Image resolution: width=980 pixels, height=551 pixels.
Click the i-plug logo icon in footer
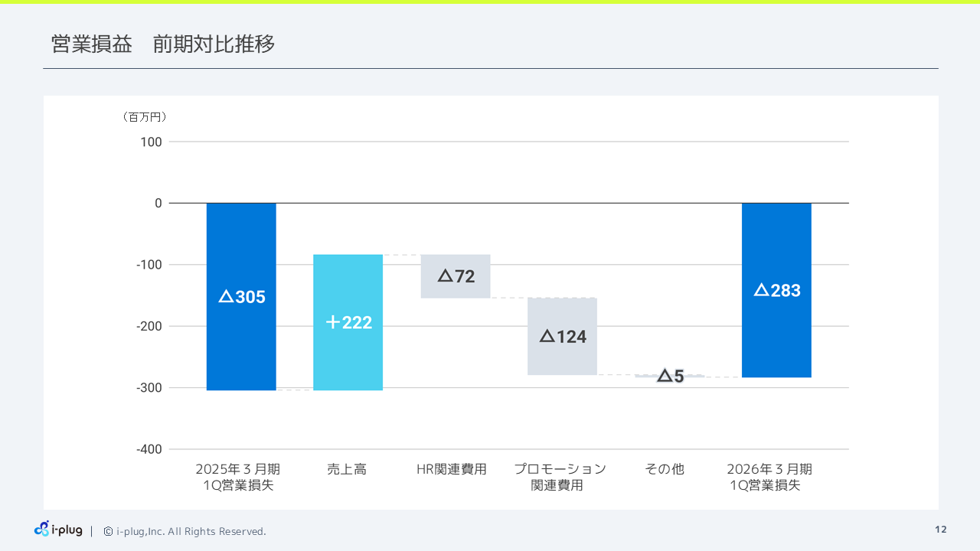tap(43, 530)
